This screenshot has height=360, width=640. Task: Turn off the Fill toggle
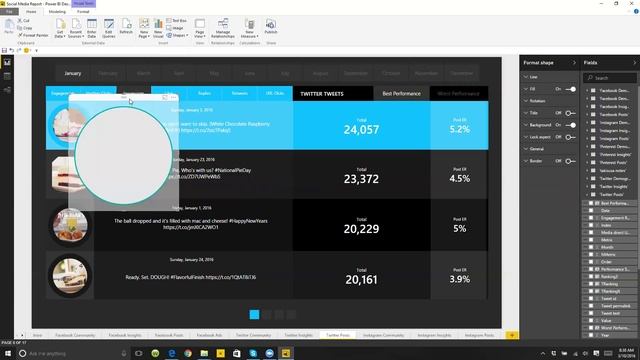pos(571,89)
